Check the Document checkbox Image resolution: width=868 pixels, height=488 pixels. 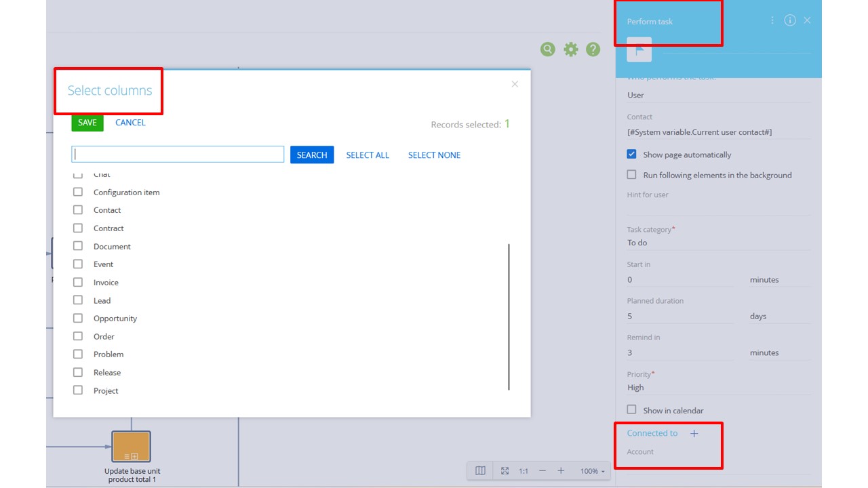[78, 246]
